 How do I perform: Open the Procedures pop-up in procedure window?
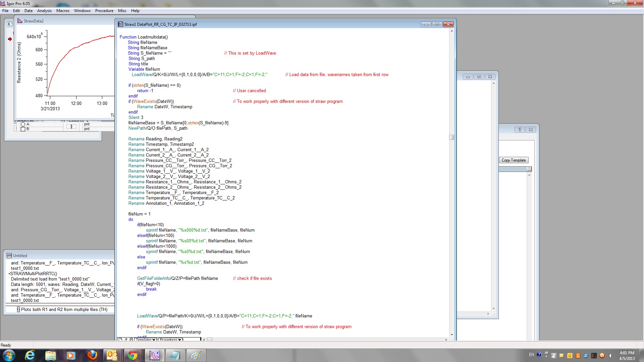click(x=171, y=340)
